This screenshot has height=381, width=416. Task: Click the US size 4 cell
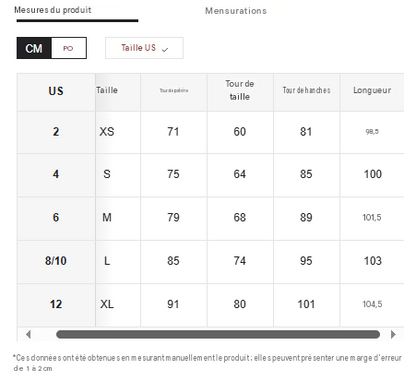click(56, 174)
